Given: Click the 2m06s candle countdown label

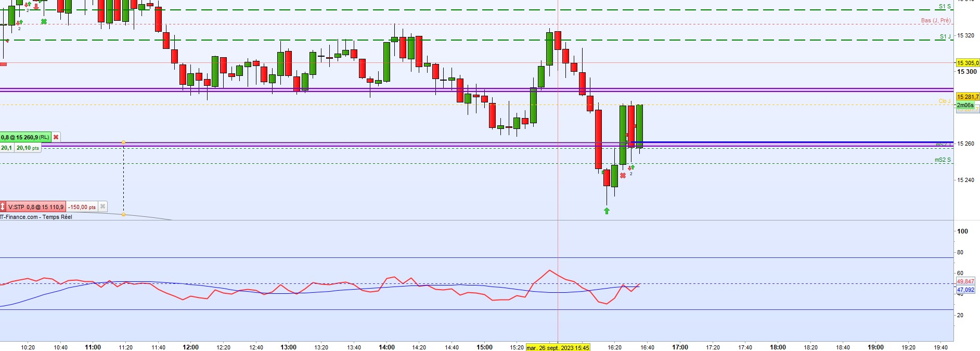Looking at the screenshot, I should coord(965,105).
